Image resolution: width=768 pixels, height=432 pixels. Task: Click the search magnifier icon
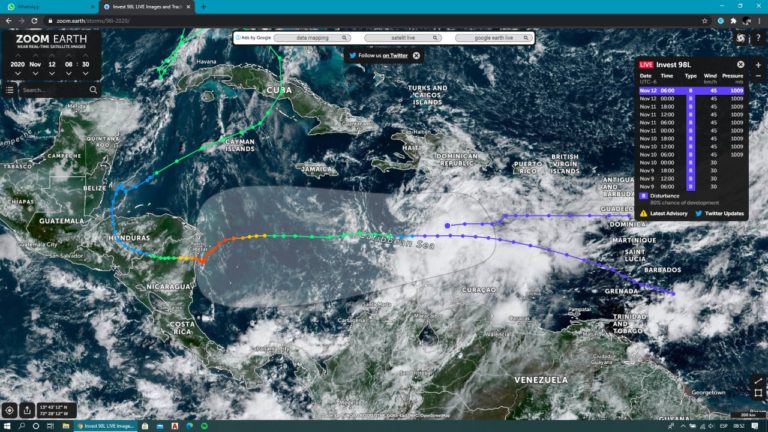(x=92, y=90)
